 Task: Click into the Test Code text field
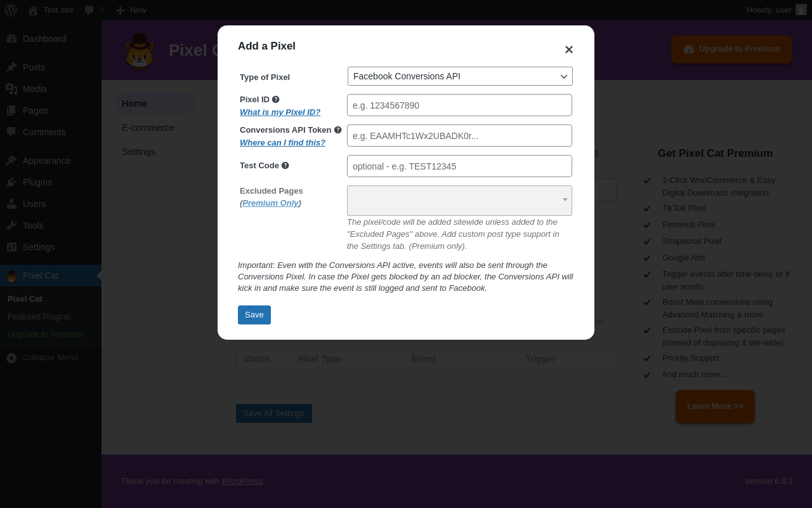pyautogui.click(x=459, y=166)
